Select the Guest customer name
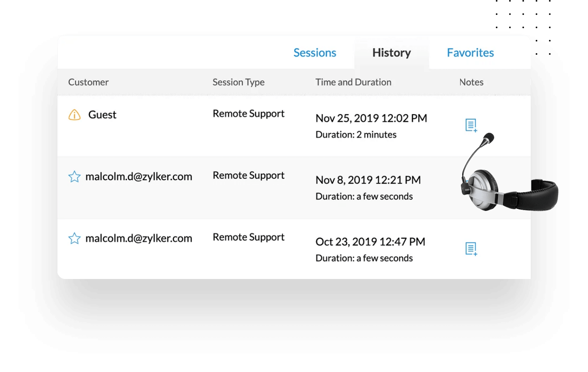 102,115
